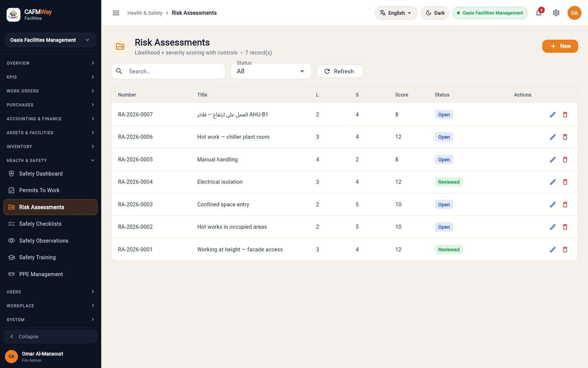This screenshot has height=368, width=588.
Task: Create a New risk assessment
Action: click(x=560, y=46)
